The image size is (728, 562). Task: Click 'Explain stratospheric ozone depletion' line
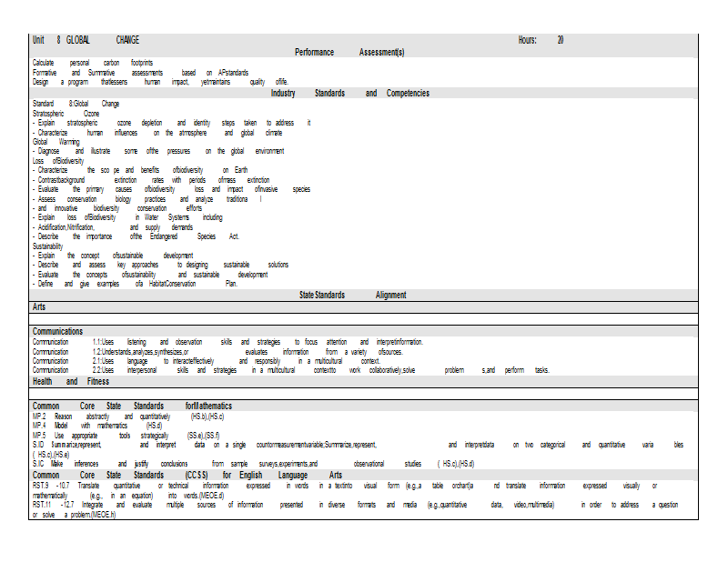coord(171,123)
